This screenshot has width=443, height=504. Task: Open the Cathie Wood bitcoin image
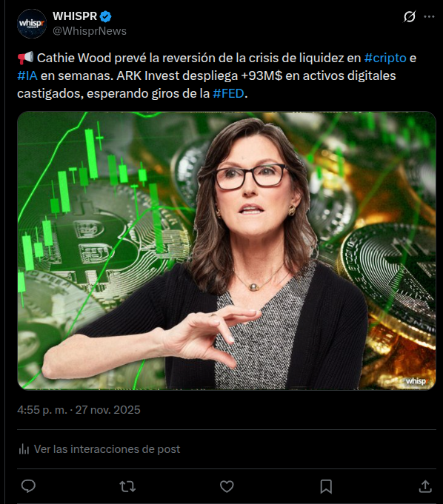pos(227,250)
